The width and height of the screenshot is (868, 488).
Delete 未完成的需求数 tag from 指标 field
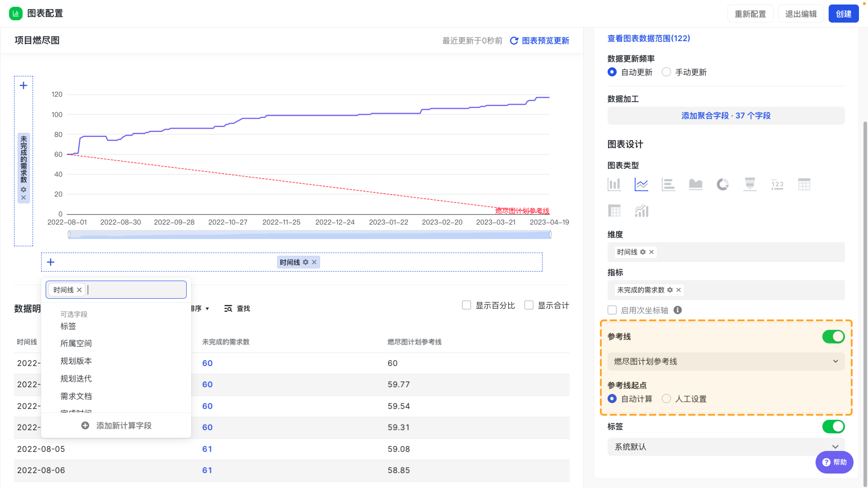[679, 290]
